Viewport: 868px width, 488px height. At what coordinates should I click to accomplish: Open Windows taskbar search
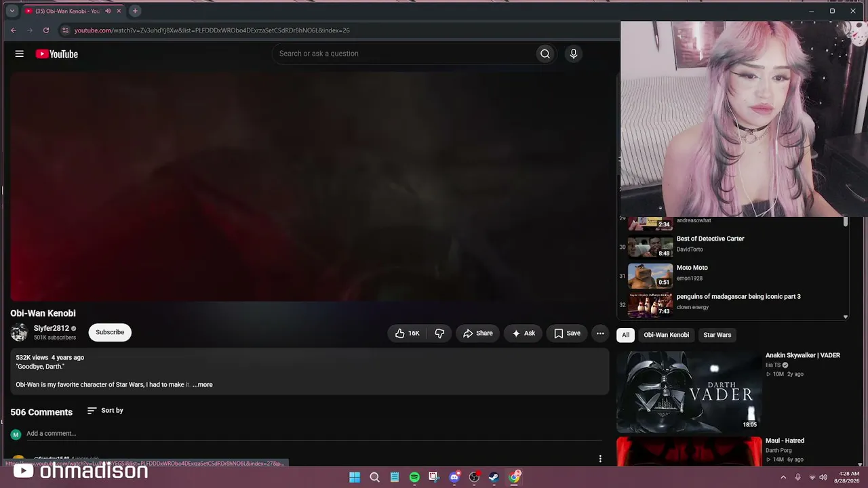tap(374, 477)
